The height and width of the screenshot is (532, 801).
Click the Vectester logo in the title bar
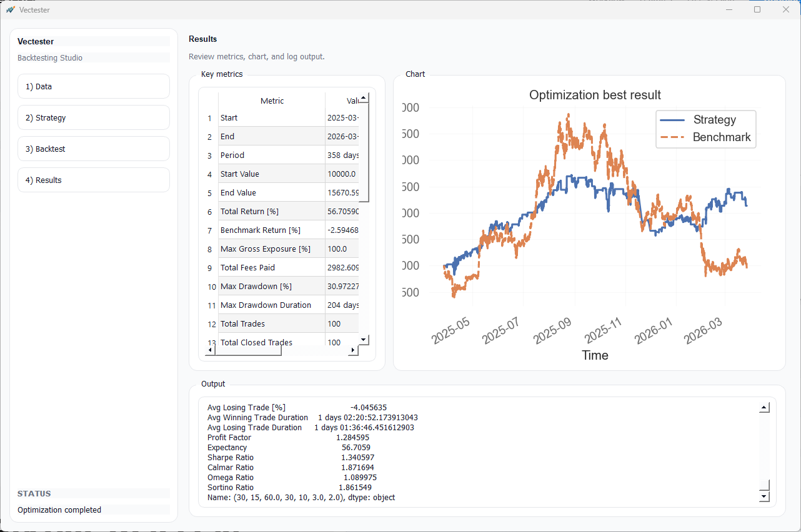[11, 9]
